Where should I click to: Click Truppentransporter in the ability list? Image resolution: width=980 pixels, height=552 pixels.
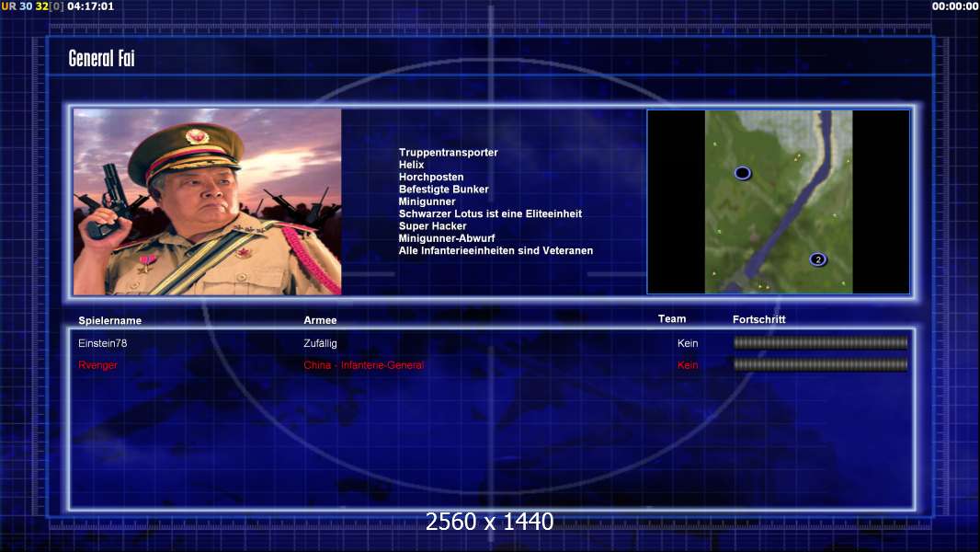click(x=448, y=152)
